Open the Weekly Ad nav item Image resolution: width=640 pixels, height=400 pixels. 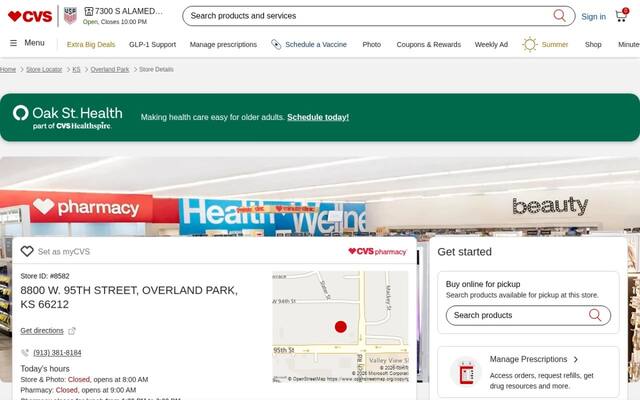[491, 44]
